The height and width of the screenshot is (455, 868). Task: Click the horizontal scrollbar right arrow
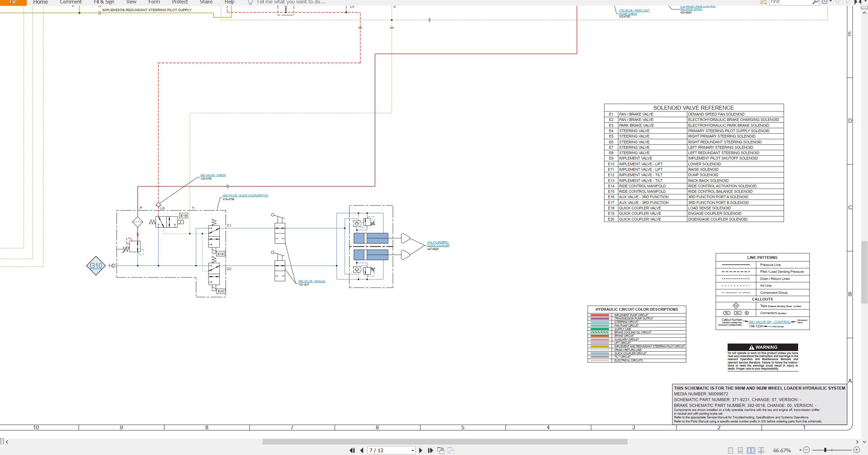coord(857,442)
